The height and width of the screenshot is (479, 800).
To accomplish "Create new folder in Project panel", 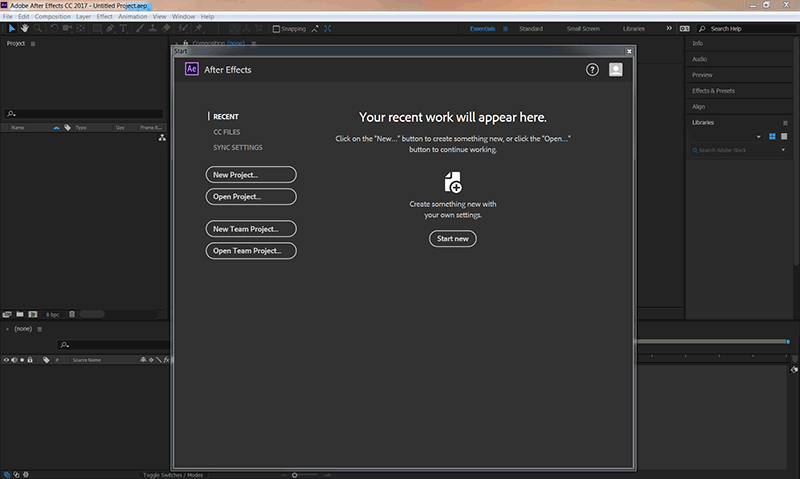I will pyautogui.click(x=20, y=314).
